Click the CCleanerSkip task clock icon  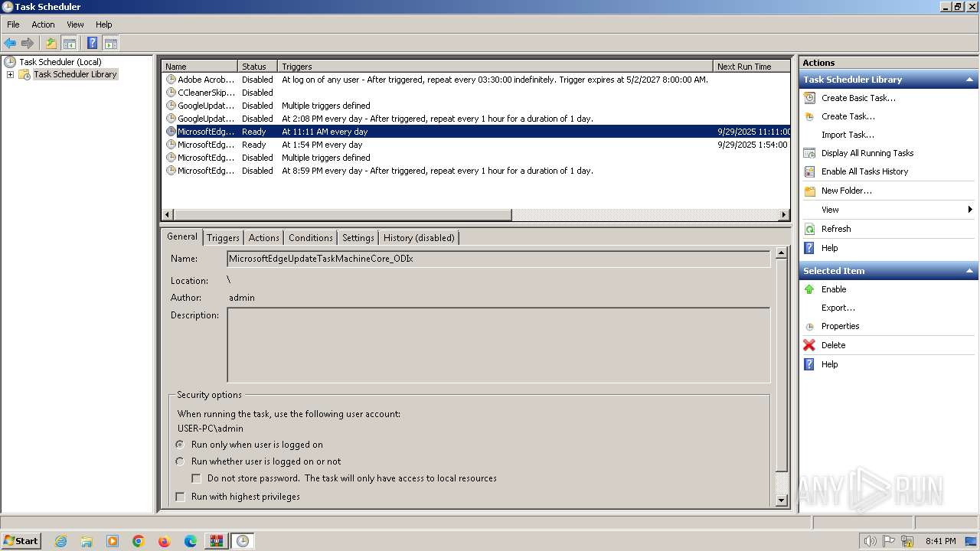[171, 93]
